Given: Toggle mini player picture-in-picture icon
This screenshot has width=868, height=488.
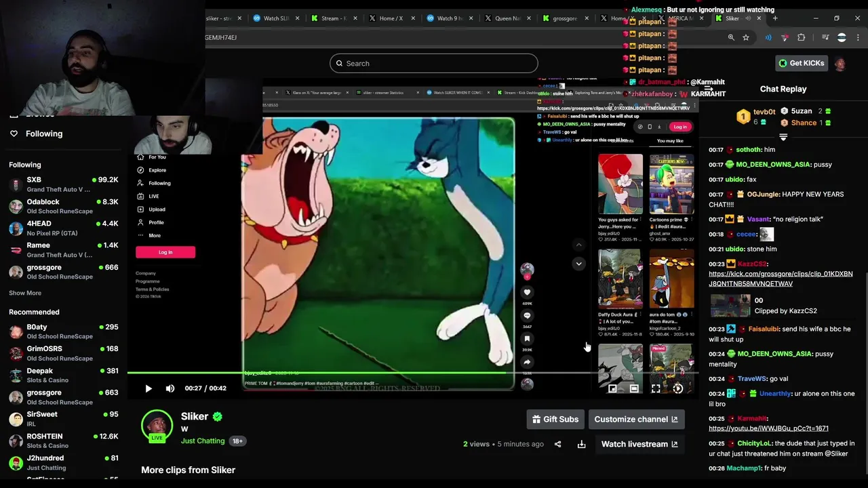Looking at the screenshot, I should pyautogui.click(x=612, y=388).
